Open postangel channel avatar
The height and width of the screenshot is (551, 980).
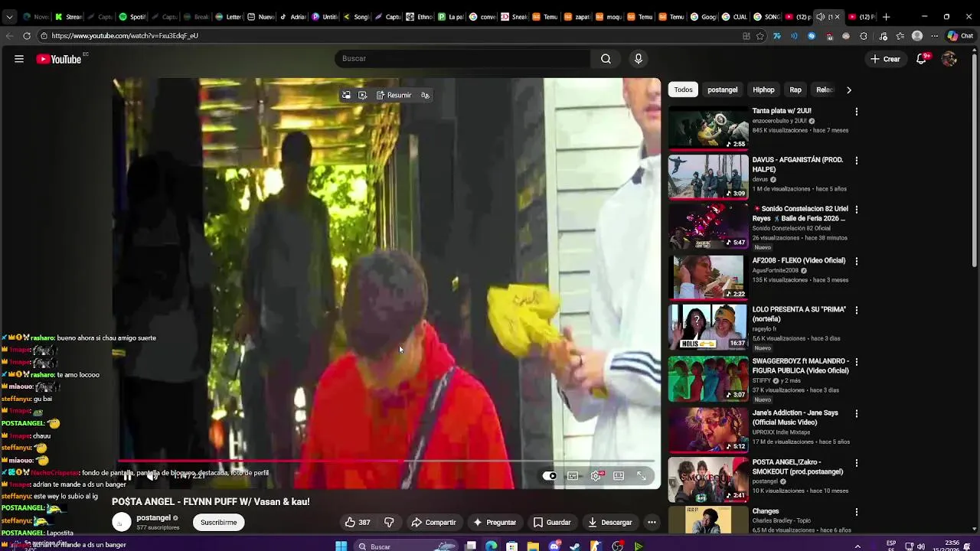pos(122,523)
